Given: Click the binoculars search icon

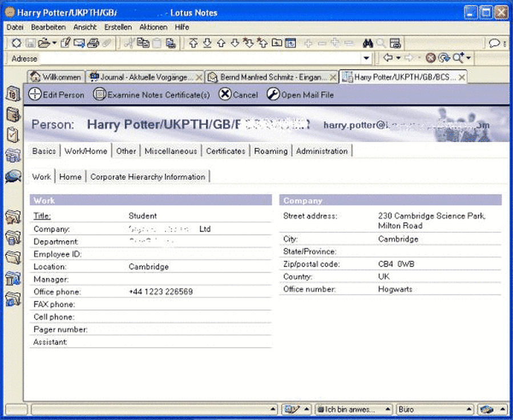Looking at the screenshot, I should [x=368, y=43].
